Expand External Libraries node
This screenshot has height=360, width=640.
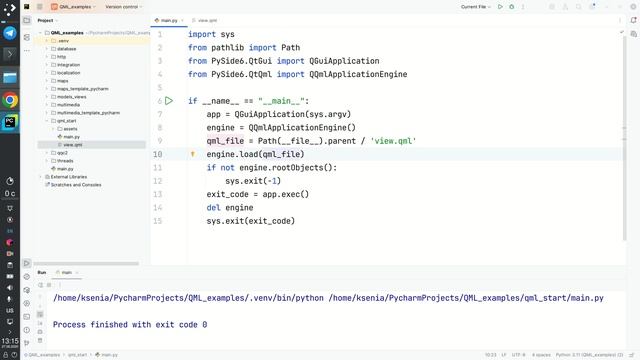coord(40,177)
